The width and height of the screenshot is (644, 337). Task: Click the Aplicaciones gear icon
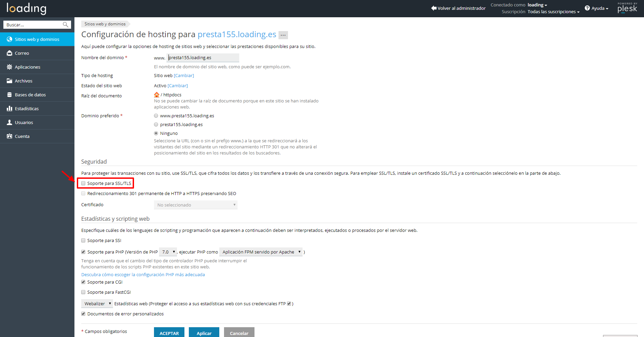tap(9, 67)
